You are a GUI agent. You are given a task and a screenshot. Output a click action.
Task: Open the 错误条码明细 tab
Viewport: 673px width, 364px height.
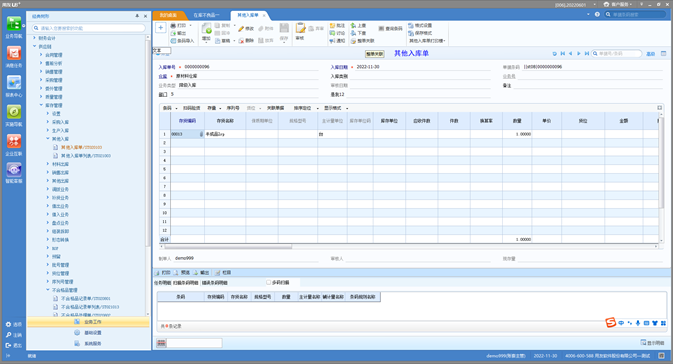[215, 283]
